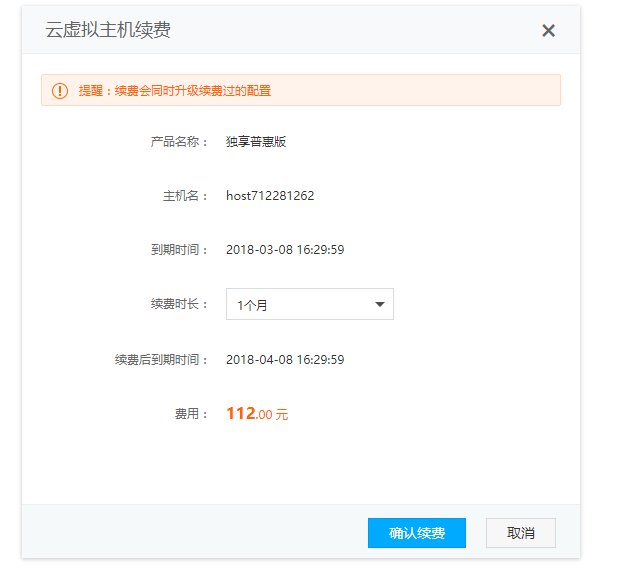
Task: Click the orange 112.00 price amount
Action: (248, 414)
